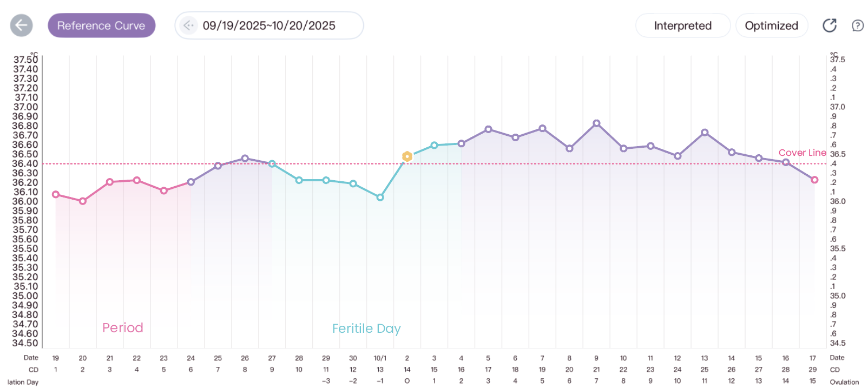Toggle the Optimized chart view
Image resolution: width=868 pixels, height=388 pixels.
click(x=772, y=25)
